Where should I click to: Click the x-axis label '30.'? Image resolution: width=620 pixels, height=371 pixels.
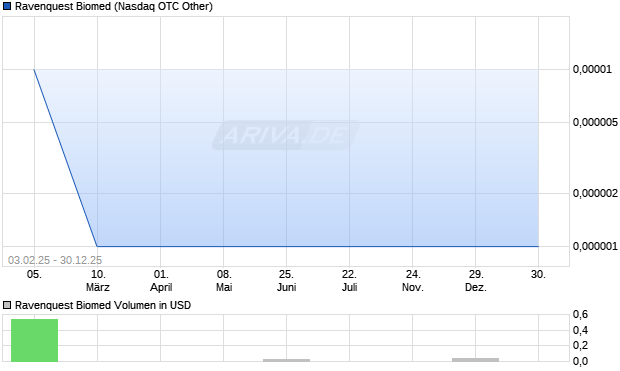tap(538, 274)
